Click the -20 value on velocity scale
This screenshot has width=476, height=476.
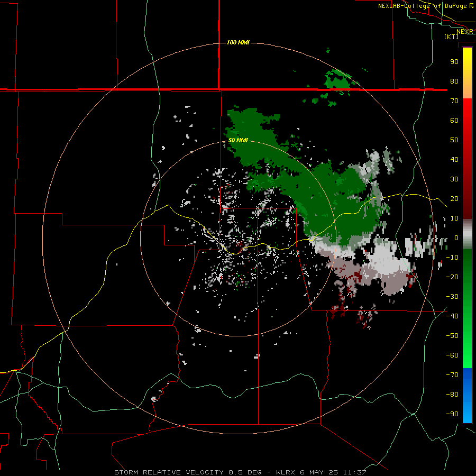pyautogui.click(x=452, y=277)
